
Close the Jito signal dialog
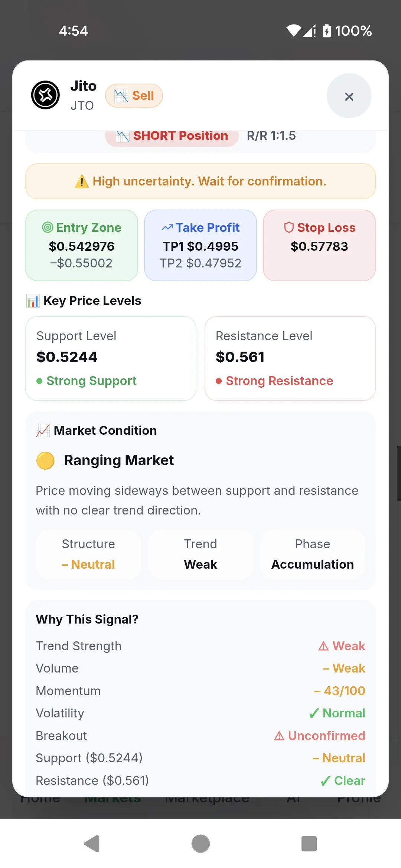[349, 96]
